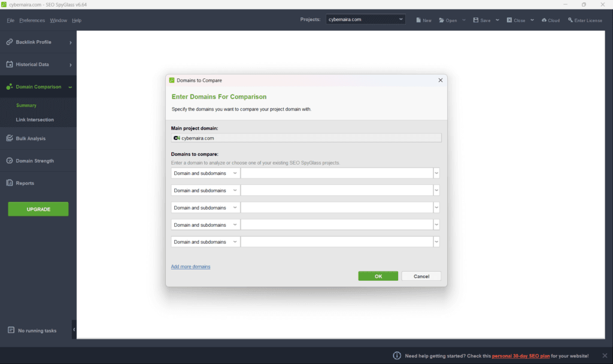This screenshot has height=364, width=613.
Task: Click the Cancel button
Action: [421, 276]
